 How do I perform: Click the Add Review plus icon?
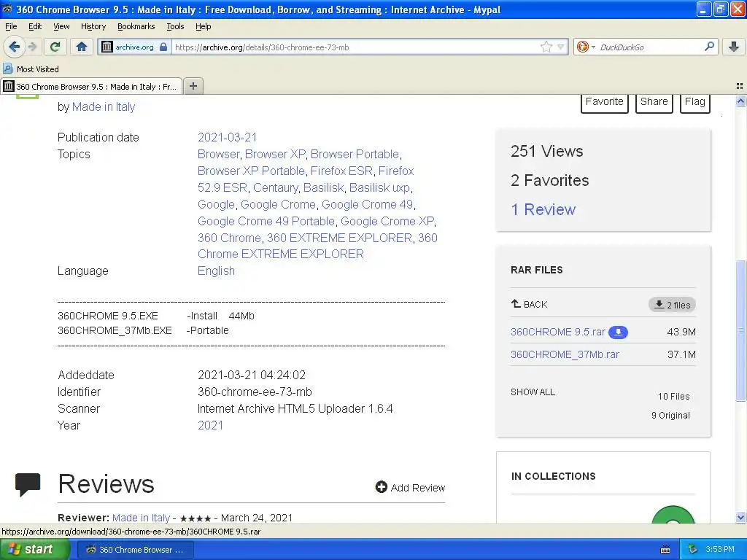(381, 486)
